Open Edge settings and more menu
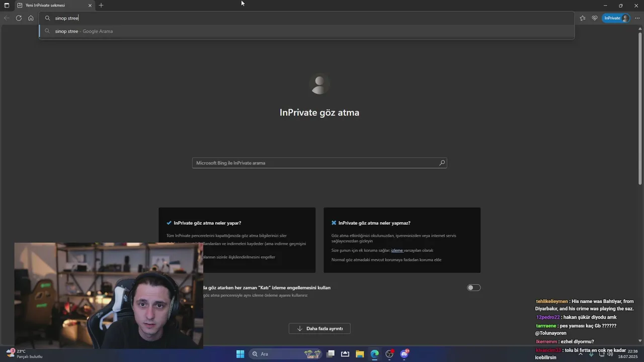 (x=637, y=18)
